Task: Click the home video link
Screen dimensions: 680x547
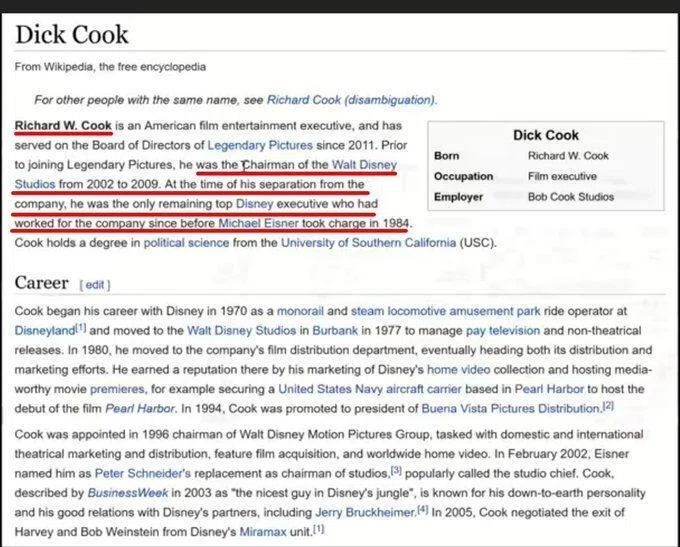Action: pyautogui.click(x=458, y=370)
